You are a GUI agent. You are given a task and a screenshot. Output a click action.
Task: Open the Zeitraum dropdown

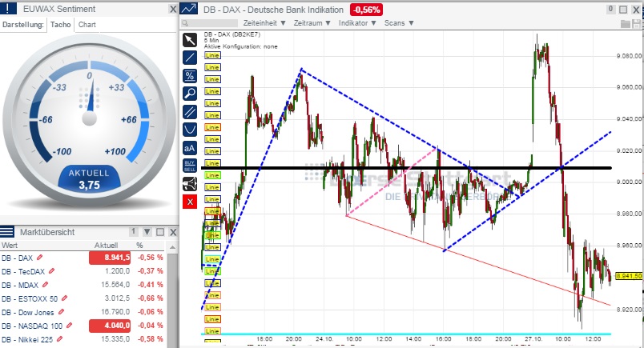tap(312, 23)
